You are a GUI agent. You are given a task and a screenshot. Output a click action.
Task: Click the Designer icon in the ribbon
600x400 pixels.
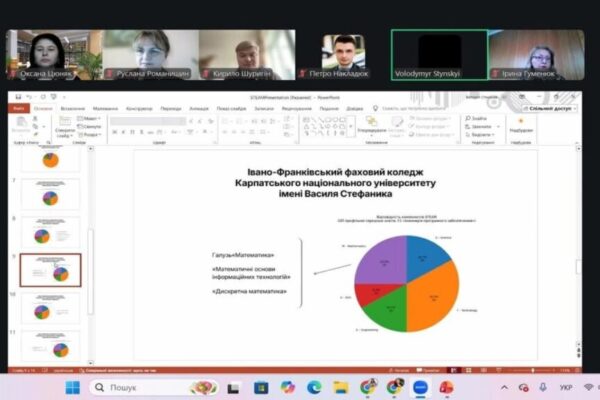tap(520, 124)
